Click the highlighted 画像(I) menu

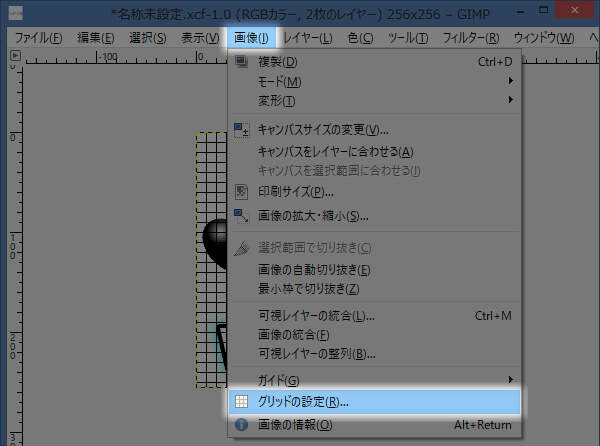tap(251, 38)
